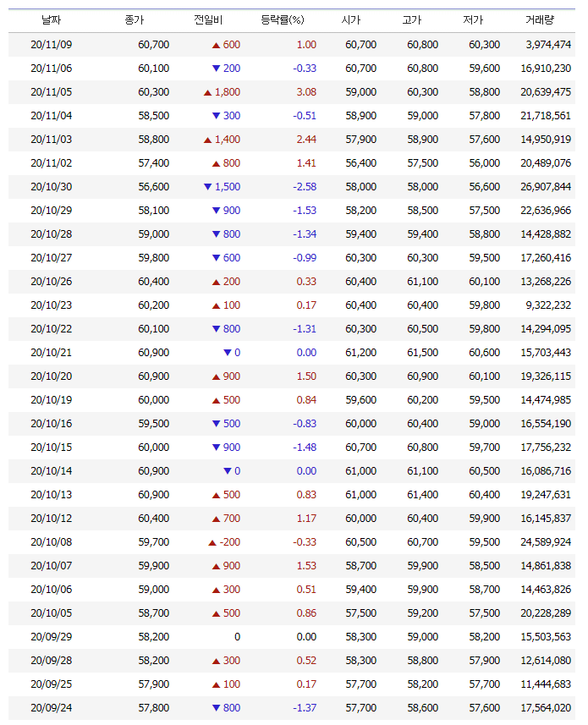Click high price 58,600
The width and height of the screenshot is (588, 725).
[422, 708]
